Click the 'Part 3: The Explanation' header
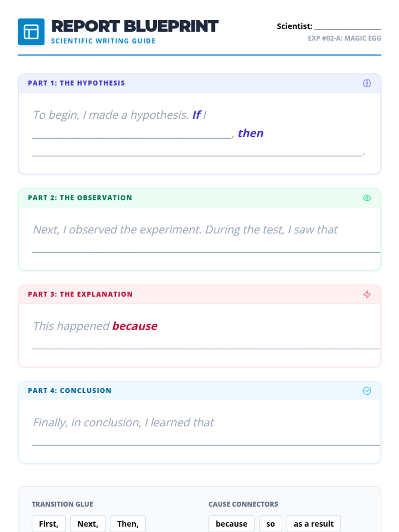Image resolution: width=399 pixels, height=532 pixels. [x=80, y=294]
